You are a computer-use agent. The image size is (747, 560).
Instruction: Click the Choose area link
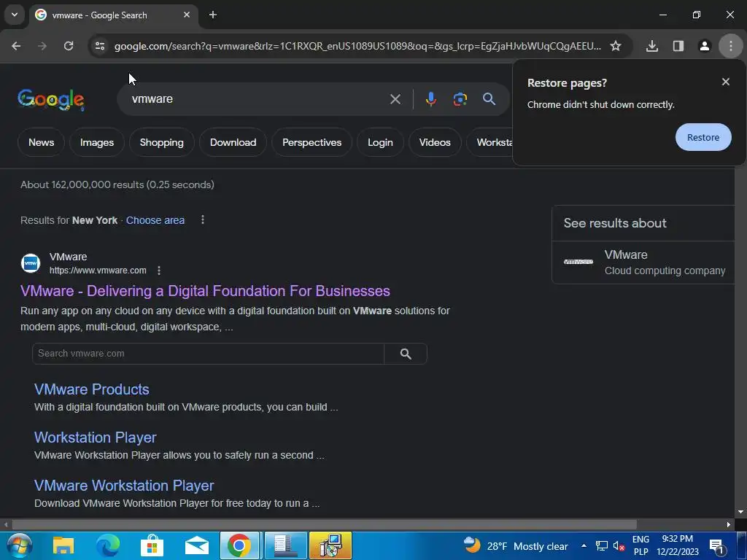(155, 220)
